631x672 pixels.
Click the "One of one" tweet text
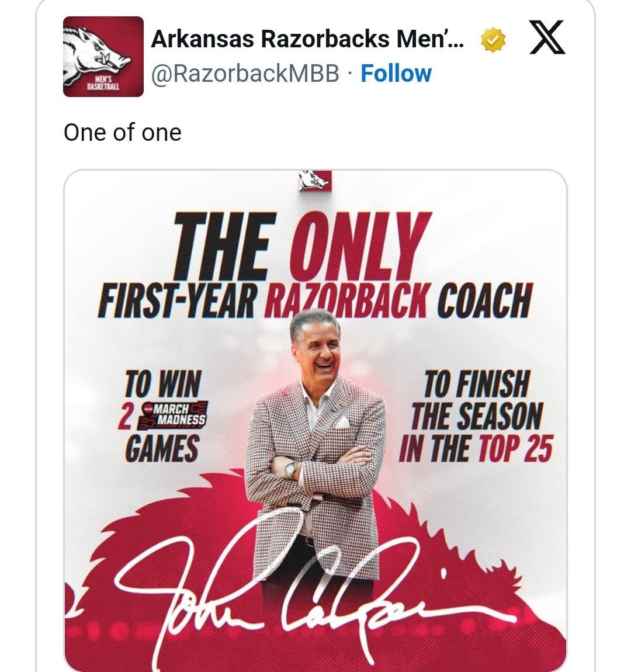(123, 133)
